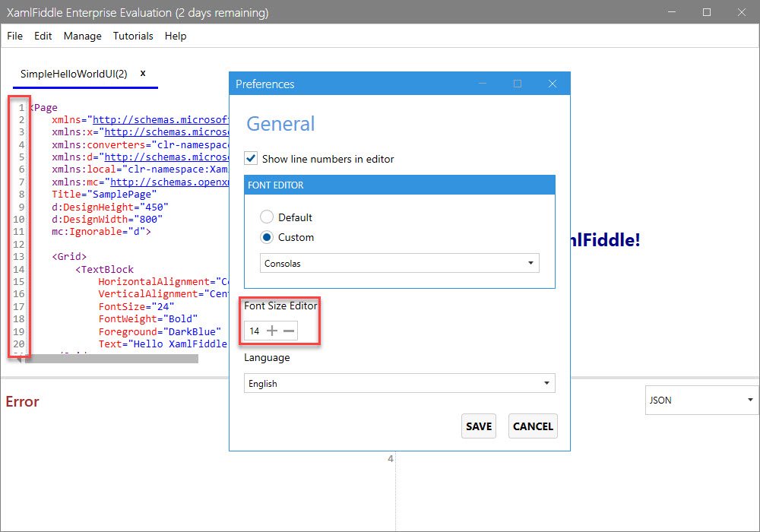Open the JSON format dropdown

point(701,401)
